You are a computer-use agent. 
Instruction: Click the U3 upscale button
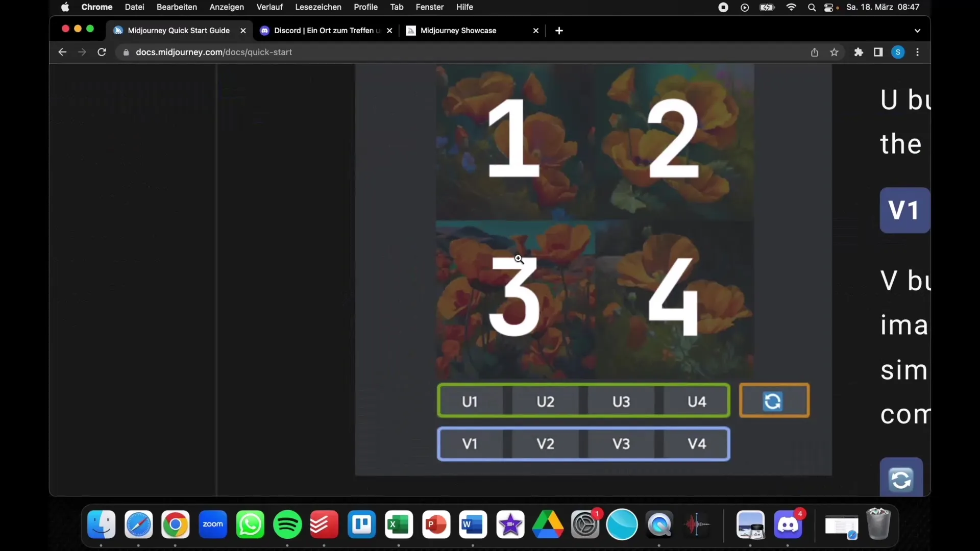[621, 402]
